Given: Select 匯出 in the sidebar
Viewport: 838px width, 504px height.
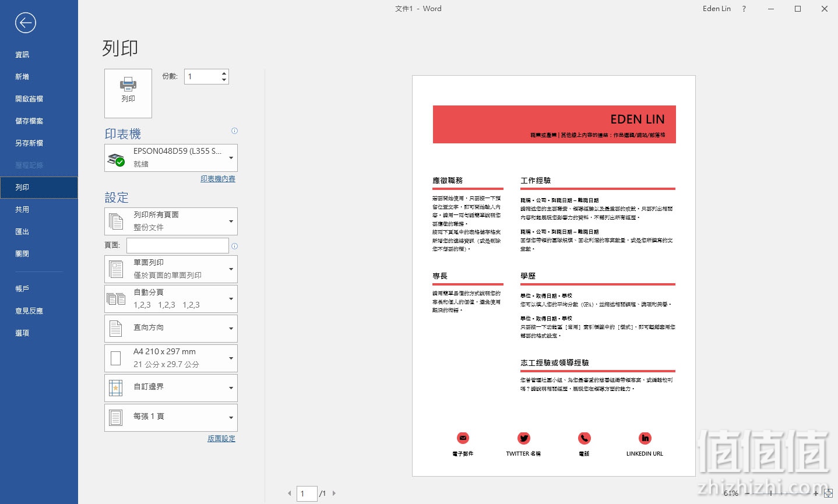Looking at the screenshot, I should [x=39, y=232].
